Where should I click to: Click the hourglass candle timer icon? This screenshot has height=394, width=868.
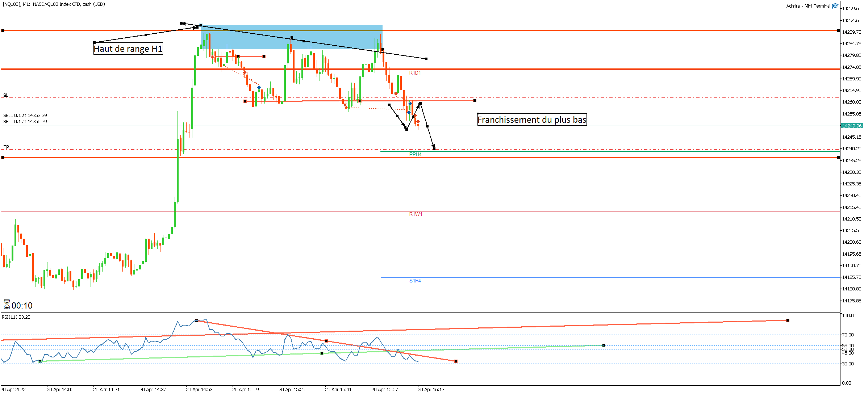(7, 304)
